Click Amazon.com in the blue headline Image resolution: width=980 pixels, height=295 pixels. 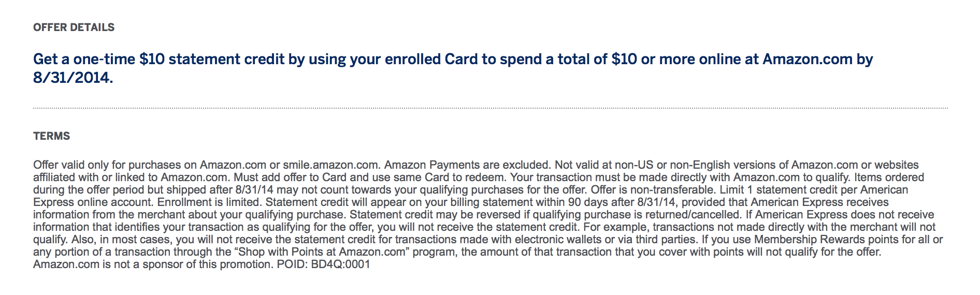(807, 60)
